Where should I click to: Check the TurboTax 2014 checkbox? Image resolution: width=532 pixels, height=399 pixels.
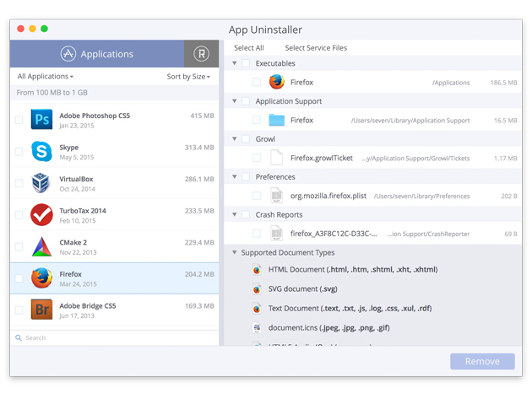pos(19,215)
